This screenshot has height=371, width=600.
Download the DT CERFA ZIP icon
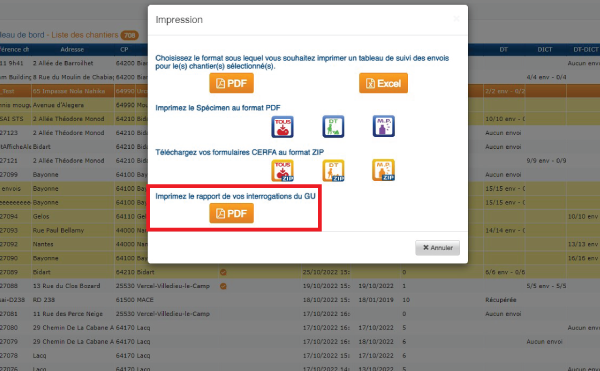[x=333, y=171]
